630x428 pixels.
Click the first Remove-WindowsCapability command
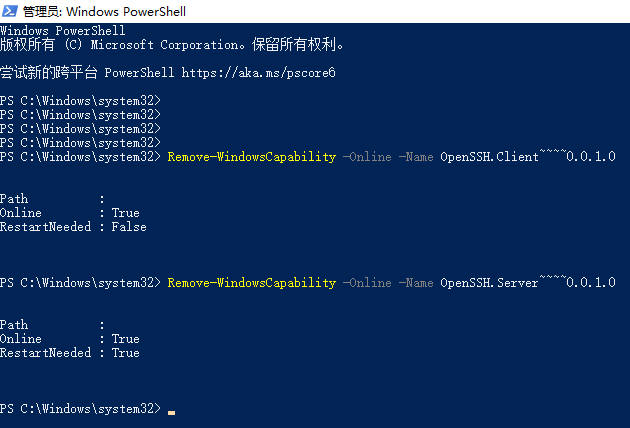(x=252, y=157)
